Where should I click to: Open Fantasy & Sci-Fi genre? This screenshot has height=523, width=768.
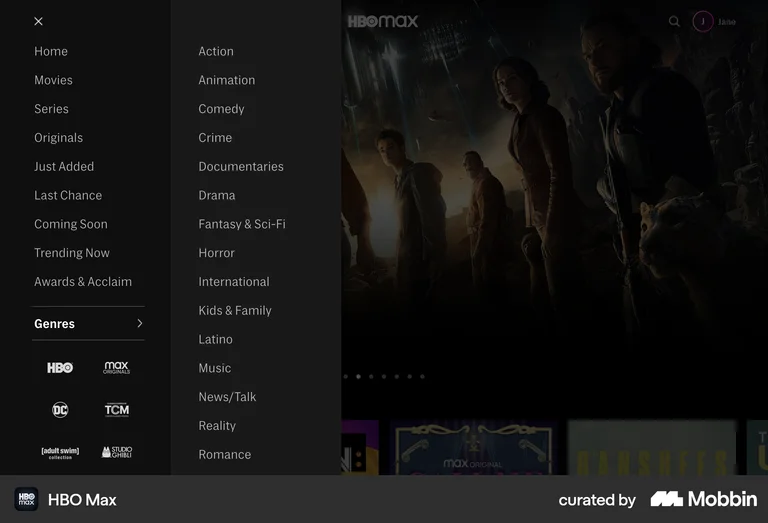[242, 224]
